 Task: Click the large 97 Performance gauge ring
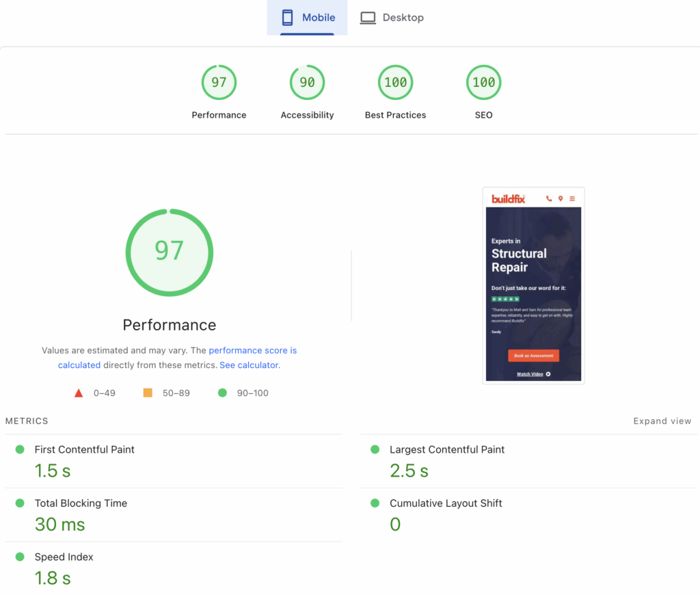[169, 252]
